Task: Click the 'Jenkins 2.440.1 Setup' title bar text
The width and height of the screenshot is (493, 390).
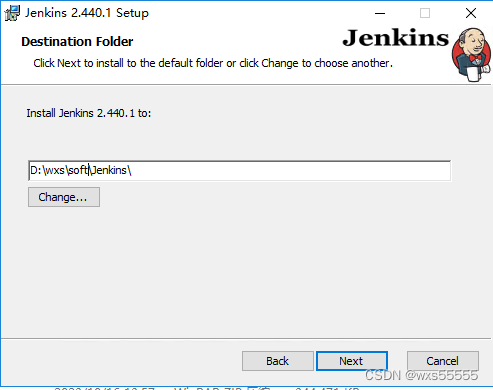Action: tap(87, 13)
